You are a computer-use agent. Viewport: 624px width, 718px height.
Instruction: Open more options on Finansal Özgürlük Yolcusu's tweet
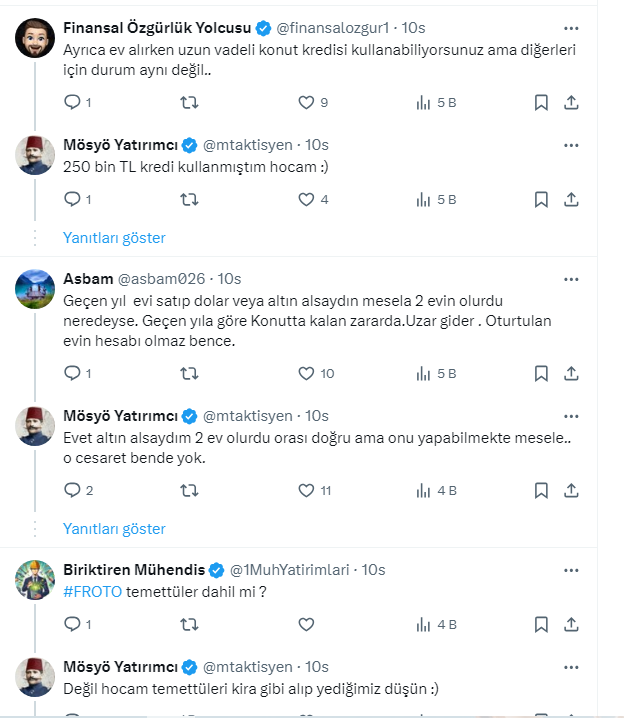571,27
